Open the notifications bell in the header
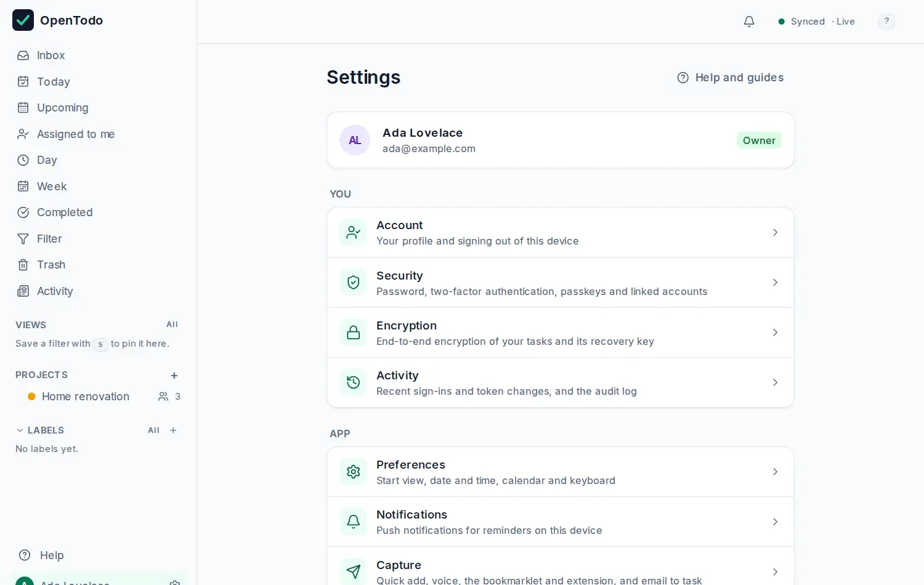This screenshot has height=585, width=924. (x=749, y=22)
